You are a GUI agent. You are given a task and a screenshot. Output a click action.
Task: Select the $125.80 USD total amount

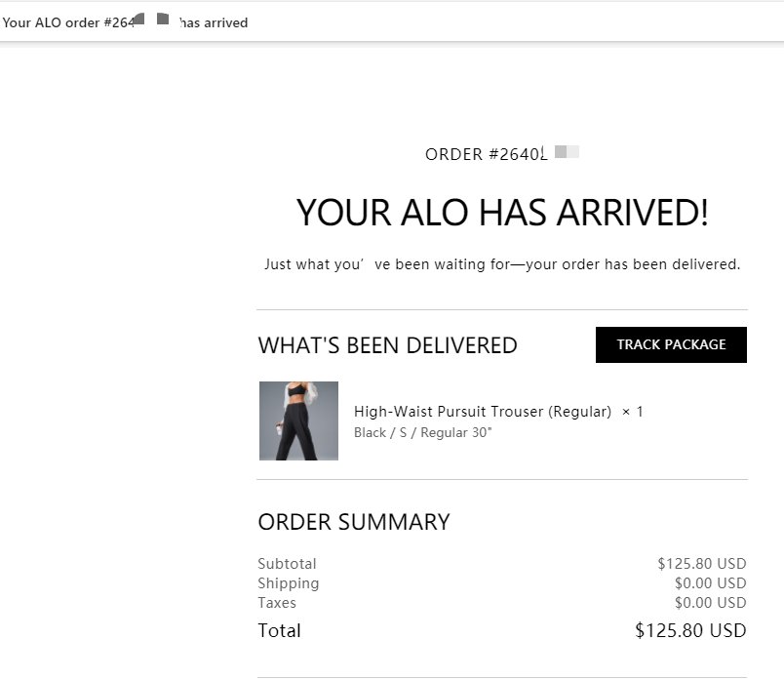click(689, 631)
